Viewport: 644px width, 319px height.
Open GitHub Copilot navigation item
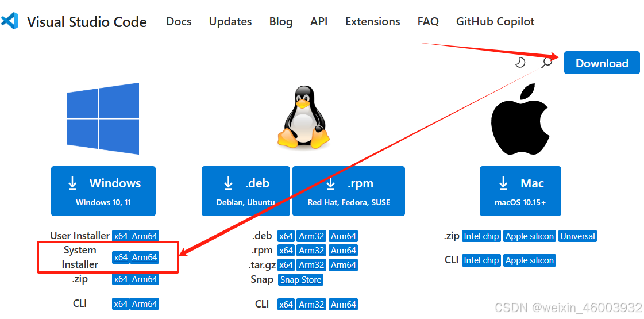(x=495, y=21)
